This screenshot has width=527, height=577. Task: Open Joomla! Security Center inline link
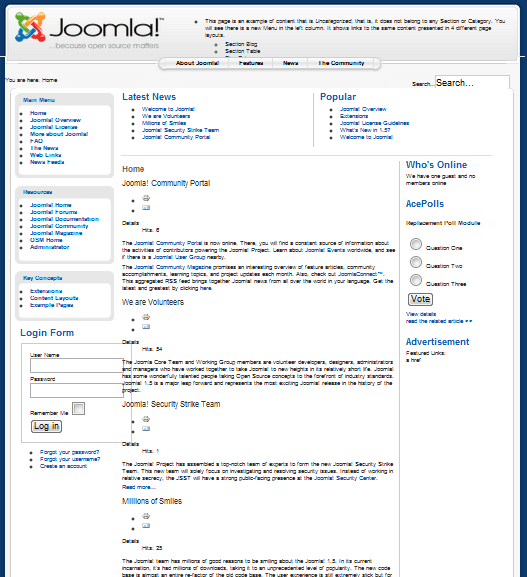[x=345, y=478]
